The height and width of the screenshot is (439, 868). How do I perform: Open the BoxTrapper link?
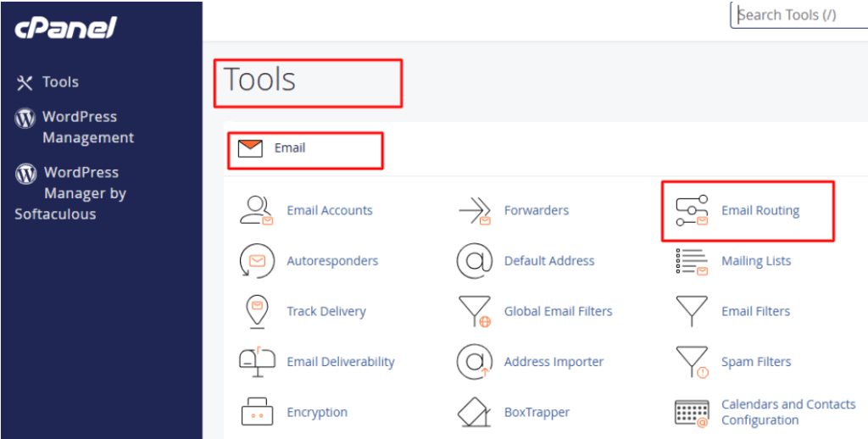[x=537, y=413]
